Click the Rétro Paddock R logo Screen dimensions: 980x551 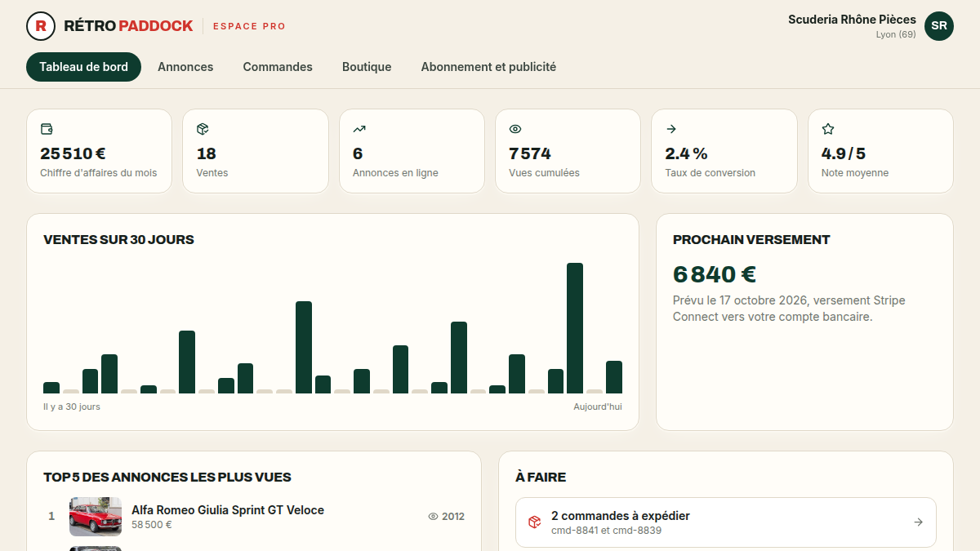(x=41, y=26)
